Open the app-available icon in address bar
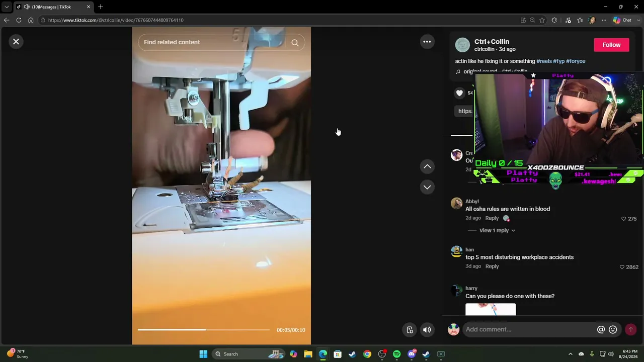 (x=523, y=20)
